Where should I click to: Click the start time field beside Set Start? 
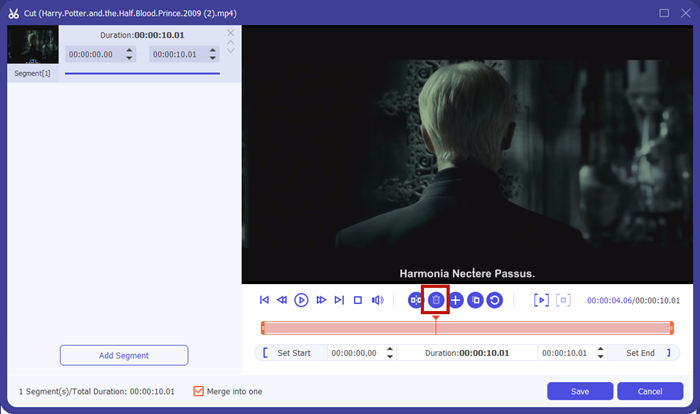tap(356, 353)
